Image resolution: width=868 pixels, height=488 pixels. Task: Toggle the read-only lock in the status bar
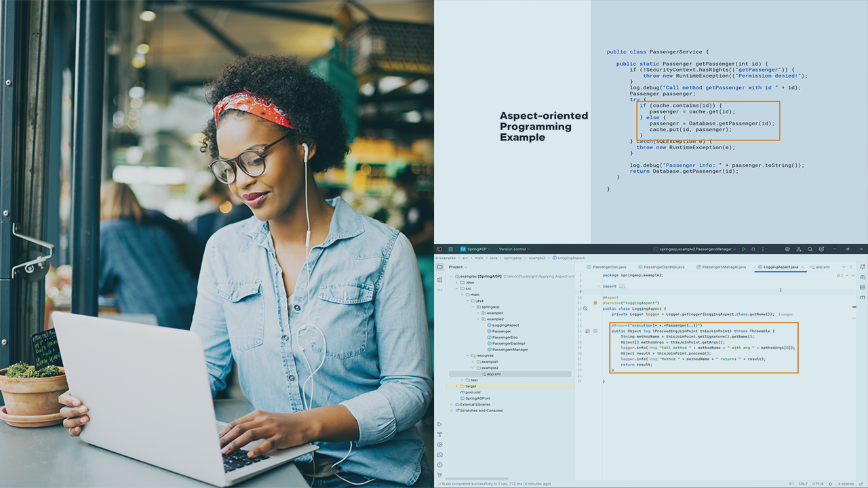coord(860,484)
